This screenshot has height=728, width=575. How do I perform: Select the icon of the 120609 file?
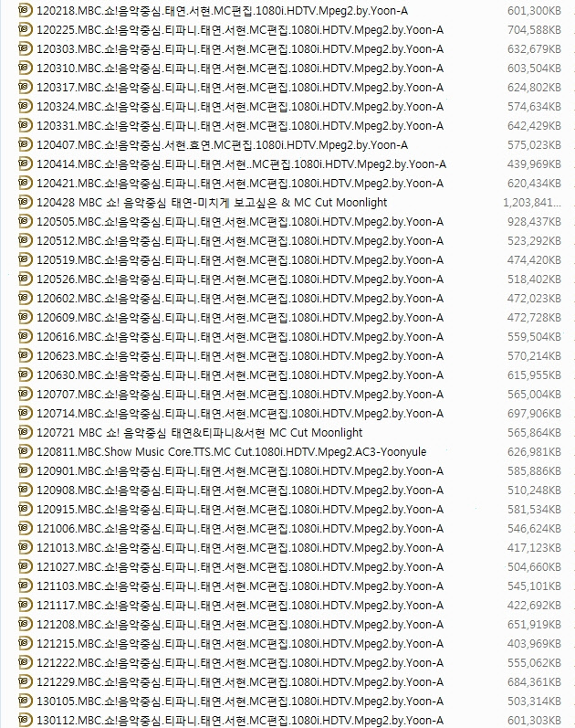pyautogui.click(x=26, y=317)
